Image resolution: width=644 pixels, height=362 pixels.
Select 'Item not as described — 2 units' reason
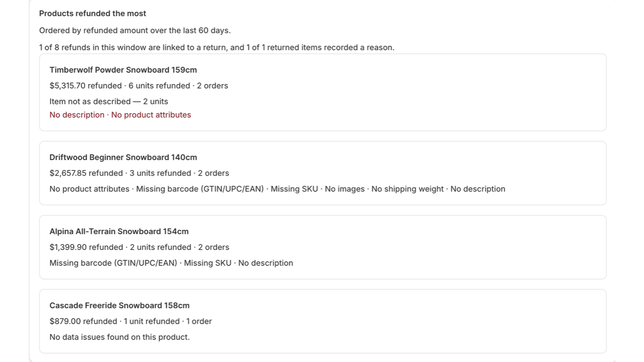[109, 101]
